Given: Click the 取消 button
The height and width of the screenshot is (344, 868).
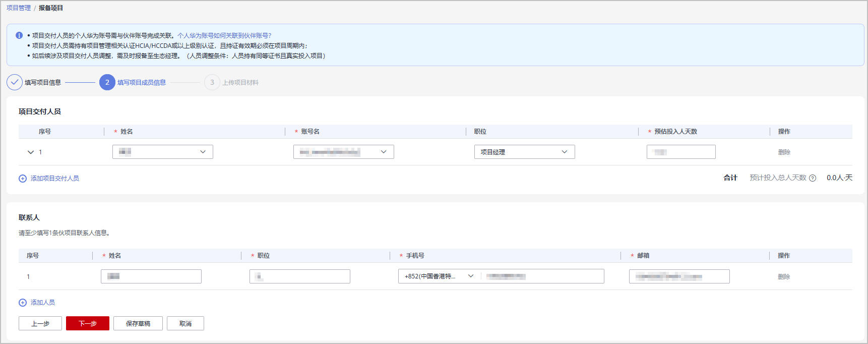Looking at the screenshot, I should (185, 323).
